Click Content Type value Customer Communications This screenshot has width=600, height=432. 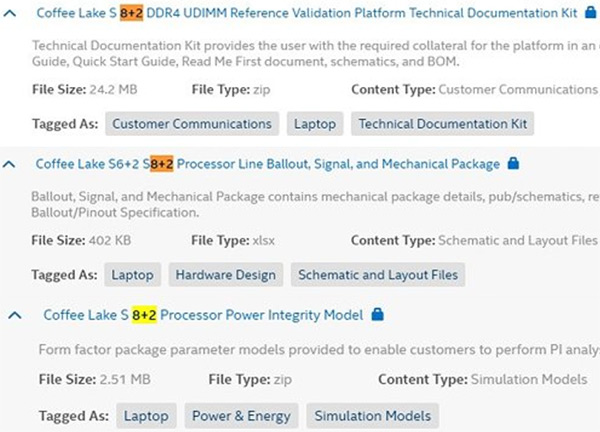518,90
